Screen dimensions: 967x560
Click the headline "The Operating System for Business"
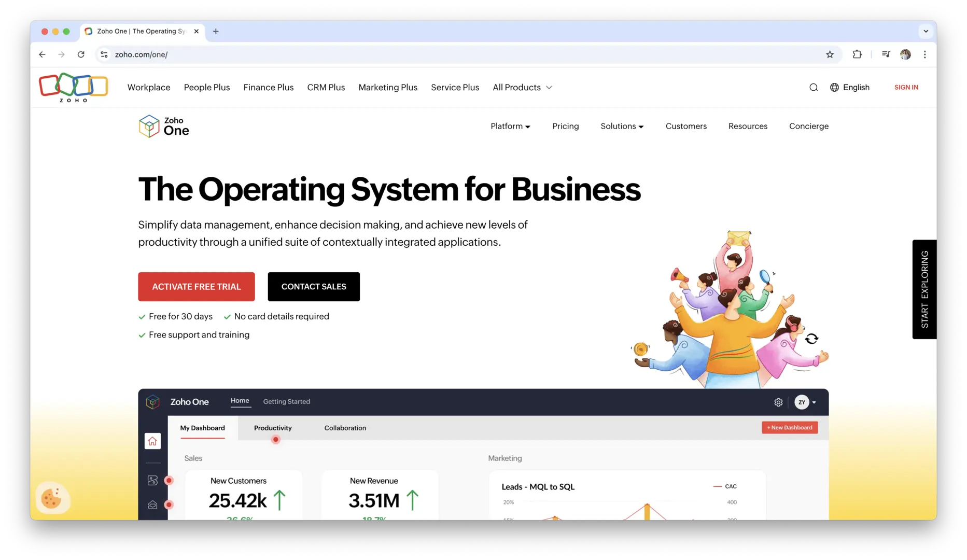(x=389, y=189)
